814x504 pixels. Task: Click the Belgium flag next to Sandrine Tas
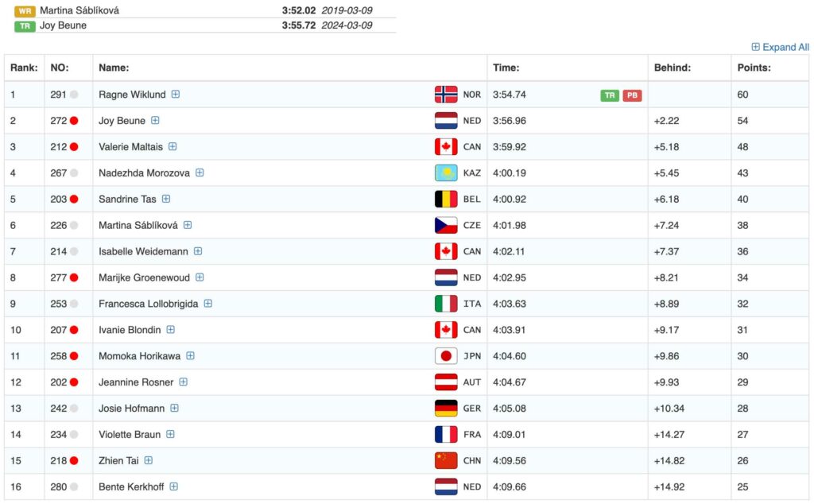[x=446, y=199]
